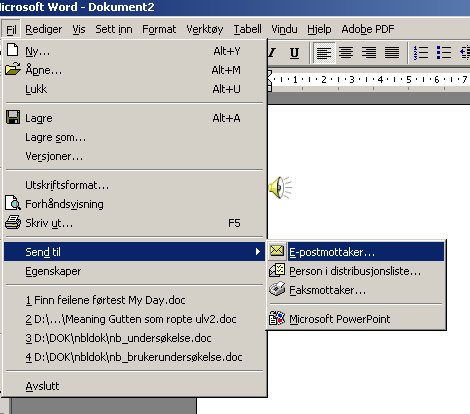470x414 pixels.
Task: Choose Avslutt to exit Word
Action: click(135, 386)
